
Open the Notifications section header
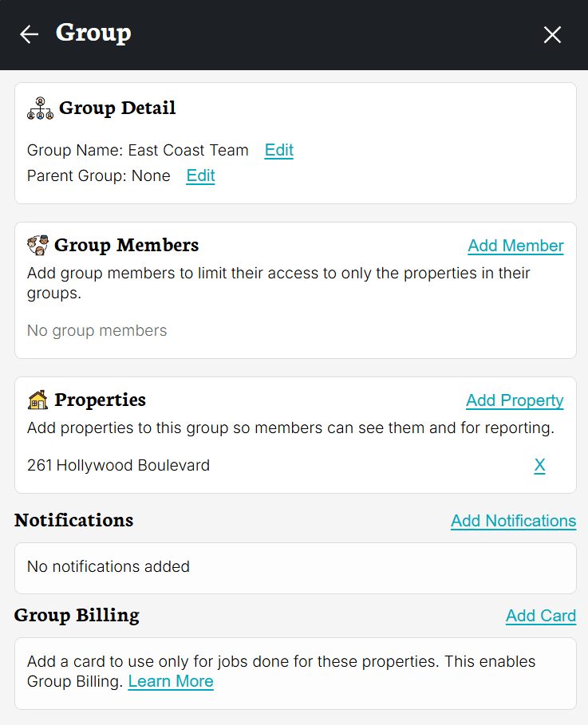[73, 520]
